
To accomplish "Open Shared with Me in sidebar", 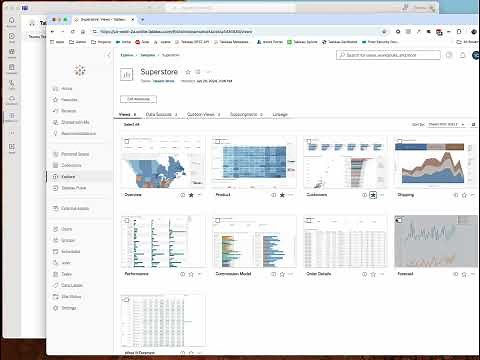I will 75,122.
